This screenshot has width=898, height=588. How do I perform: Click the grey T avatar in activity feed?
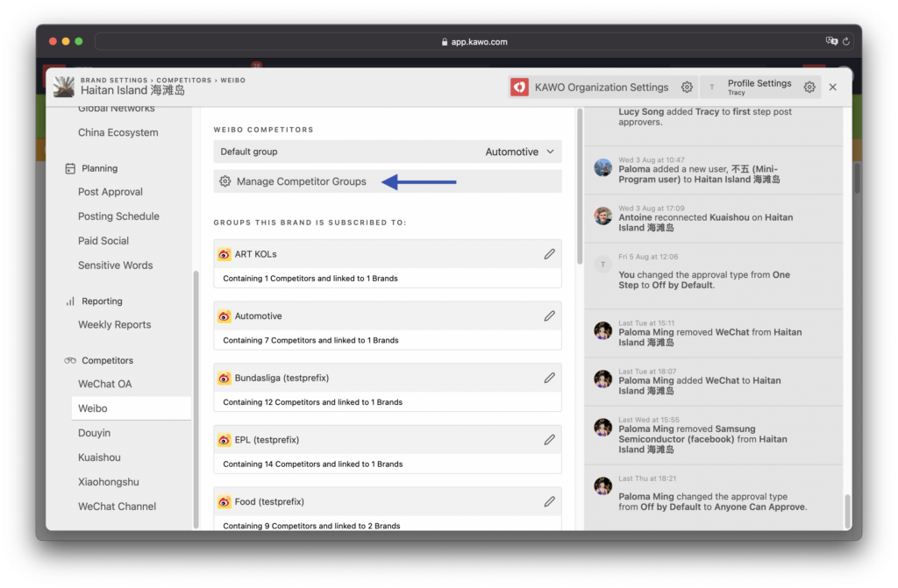tap(603, 264)
